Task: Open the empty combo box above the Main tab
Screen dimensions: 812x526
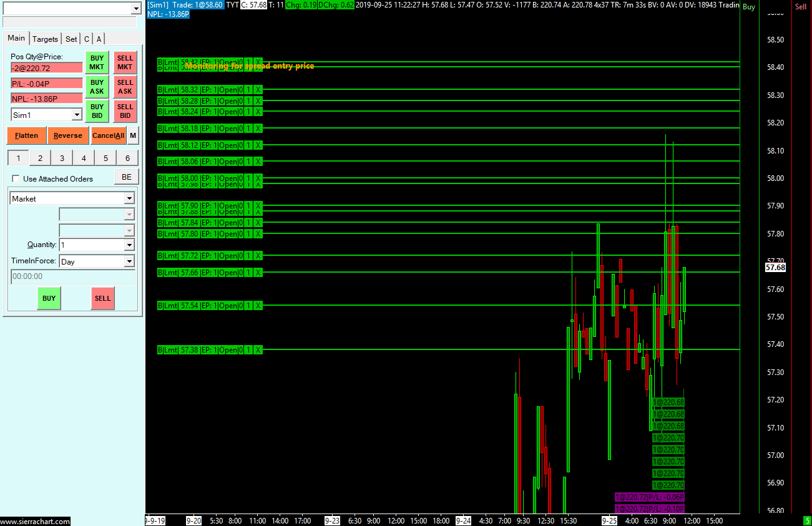Action: coord(72,8)
